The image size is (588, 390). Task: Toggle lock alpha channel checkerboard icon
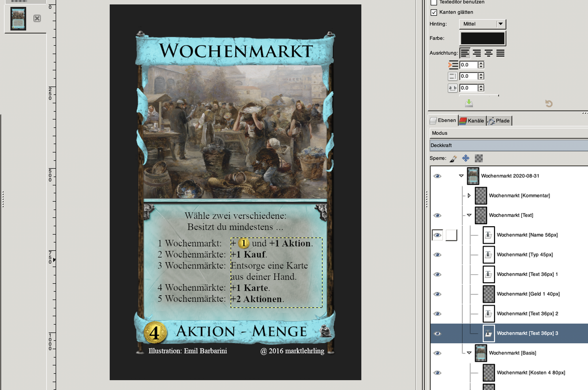pyautogui.click(x=479, y=158)
